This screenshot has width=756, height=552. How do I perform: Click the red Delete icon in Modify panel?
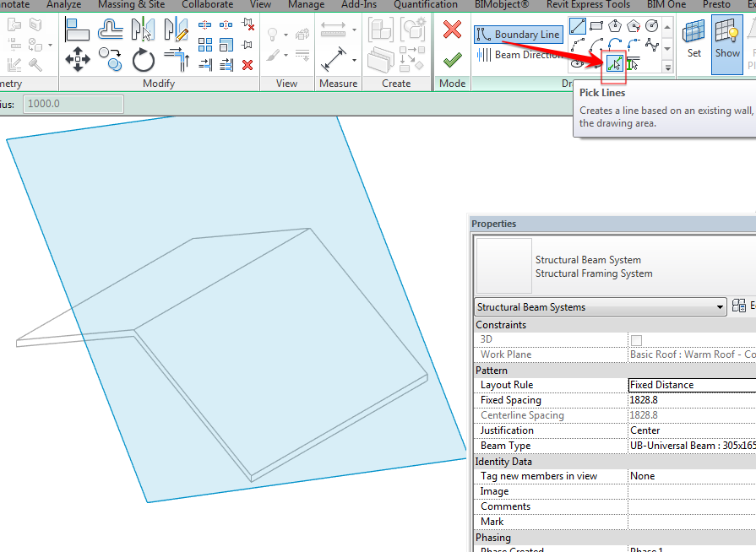[x=247, y=65]
